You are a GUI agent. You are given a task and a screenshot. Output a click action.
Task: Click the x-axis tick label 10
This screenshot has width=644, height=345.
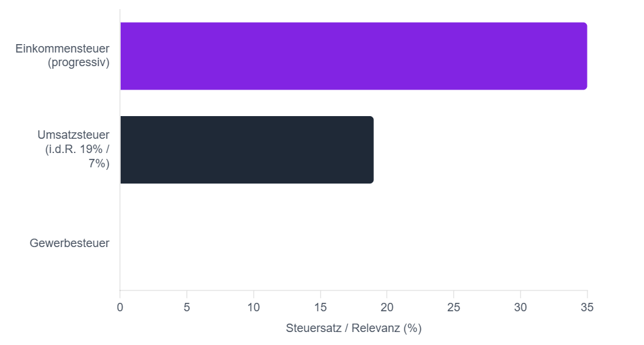point(253,307)
